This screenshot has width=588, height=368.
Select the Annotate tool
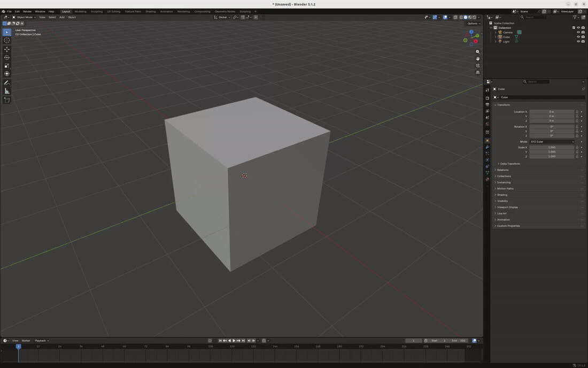point(7,83)
